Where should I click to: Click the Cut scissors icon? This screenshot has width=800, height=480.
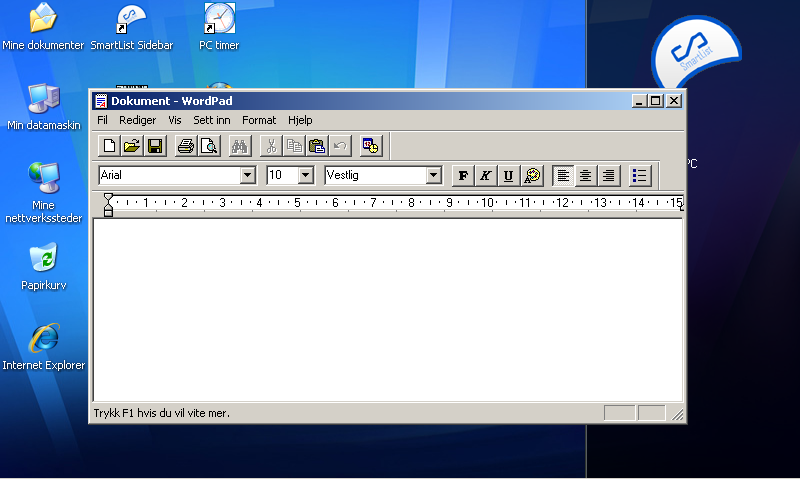pos(271,146)
